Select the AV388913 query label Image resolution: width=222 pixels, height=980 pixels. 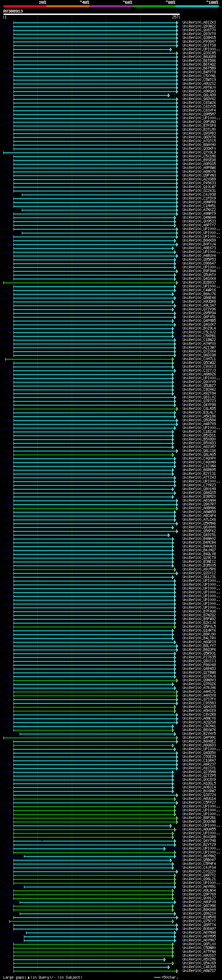click(13, 11)
